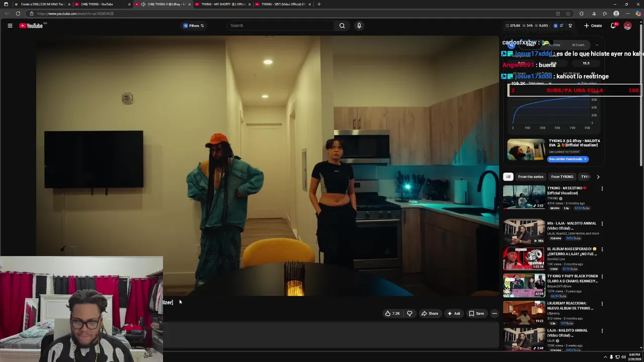The height and width of the screenshot is (362, 644).
Task: Open MALDITA EVA visualizer thumbnail card
Action: point(526,149)
